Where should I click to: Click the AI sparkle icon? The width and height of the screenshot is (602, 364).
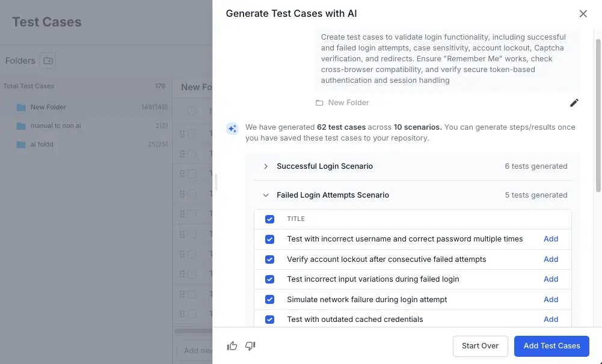pyautogui.click(x=232, y=128)
